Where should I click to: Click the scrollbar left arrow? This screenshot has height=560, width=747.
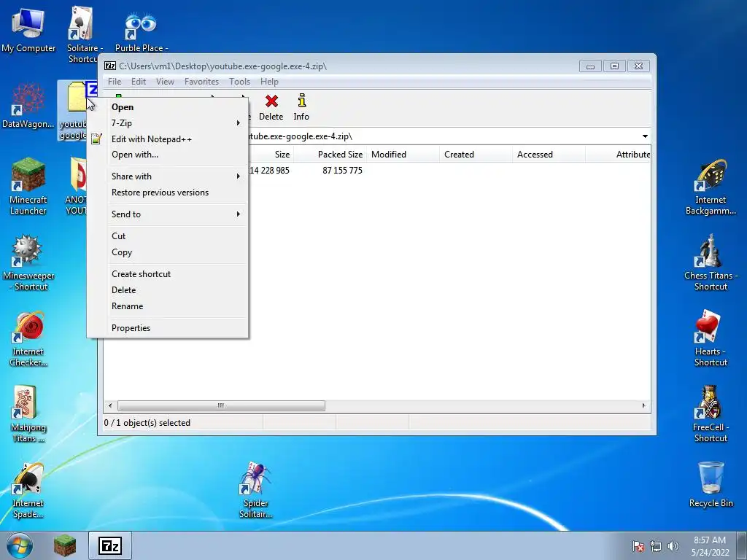coord(110,405)
